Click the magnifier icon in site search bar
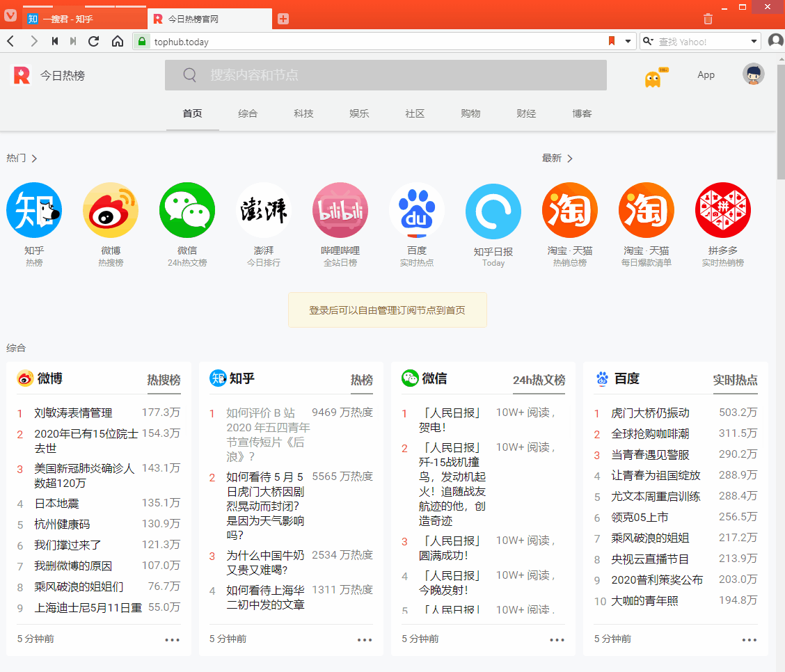Viewport: 785px width, 672px height. coord(190,75)
